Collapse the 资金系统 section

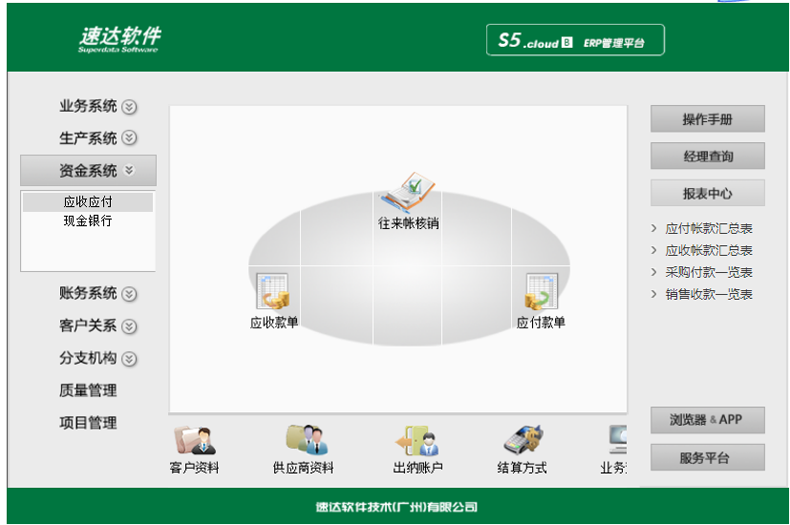tap(88, 170)
